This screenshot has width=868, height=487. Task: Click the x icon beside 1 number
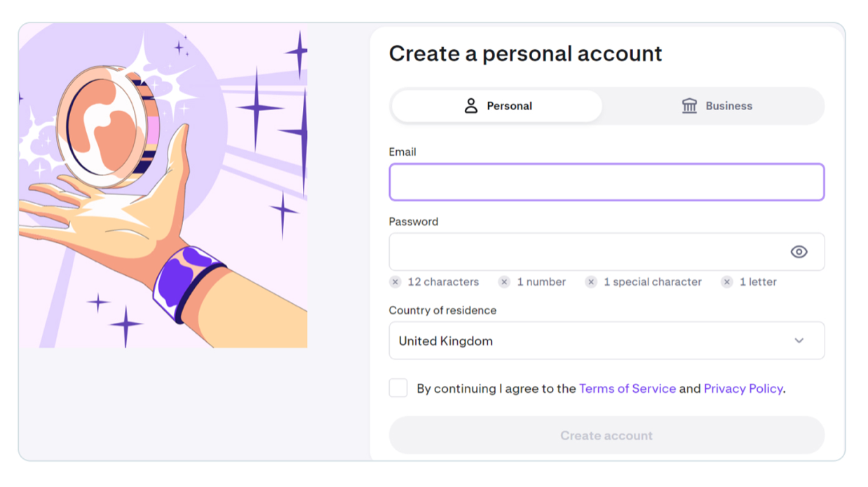click(504, 282)
